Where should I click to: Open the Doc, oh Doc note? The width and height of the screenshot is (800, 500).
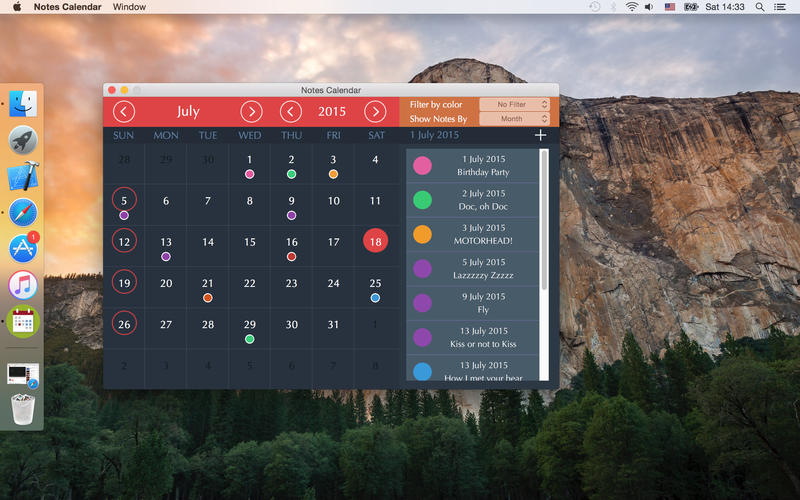(x=472, y=200)
